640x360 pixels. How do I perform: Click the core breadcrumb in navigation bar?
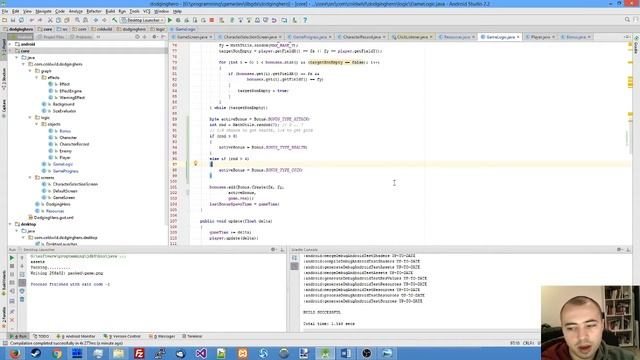tap(45, 29)
